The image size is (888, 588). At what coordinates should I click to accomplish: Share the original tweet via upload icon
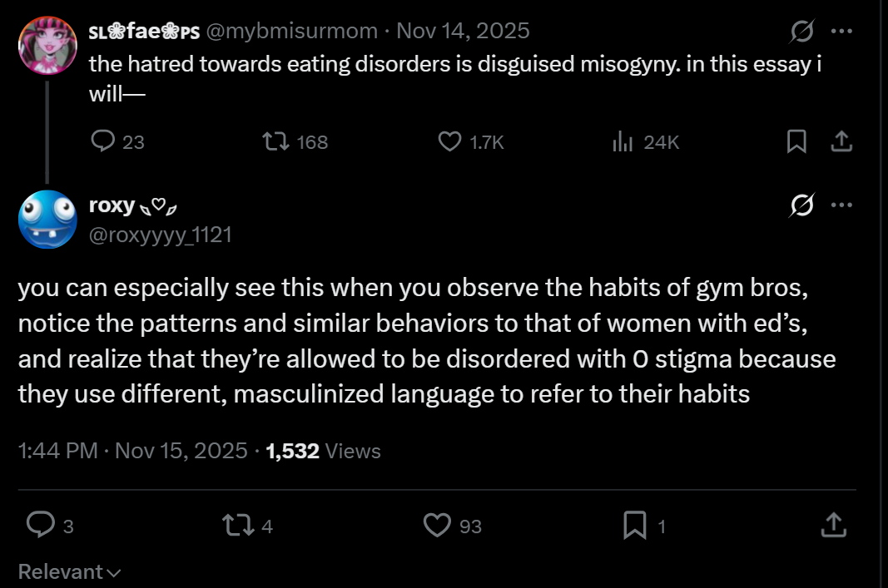841,141
